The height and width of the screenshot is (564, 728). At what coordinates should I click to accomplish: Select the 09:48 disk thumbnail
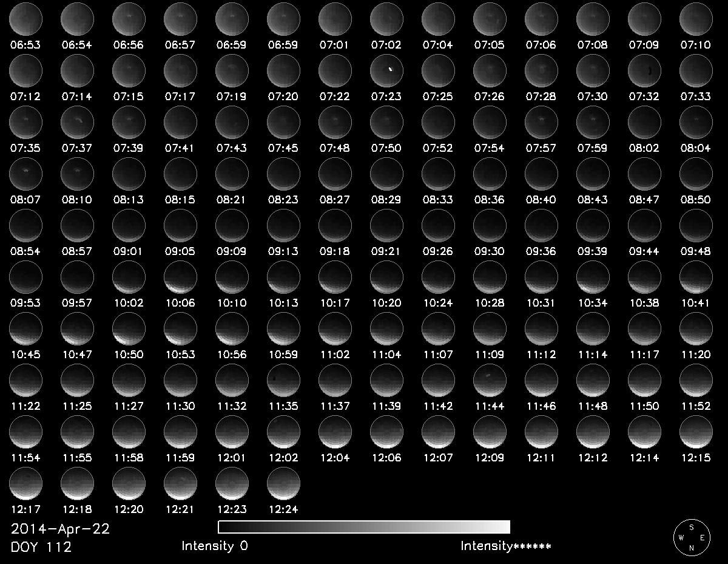tap(696, 225)
